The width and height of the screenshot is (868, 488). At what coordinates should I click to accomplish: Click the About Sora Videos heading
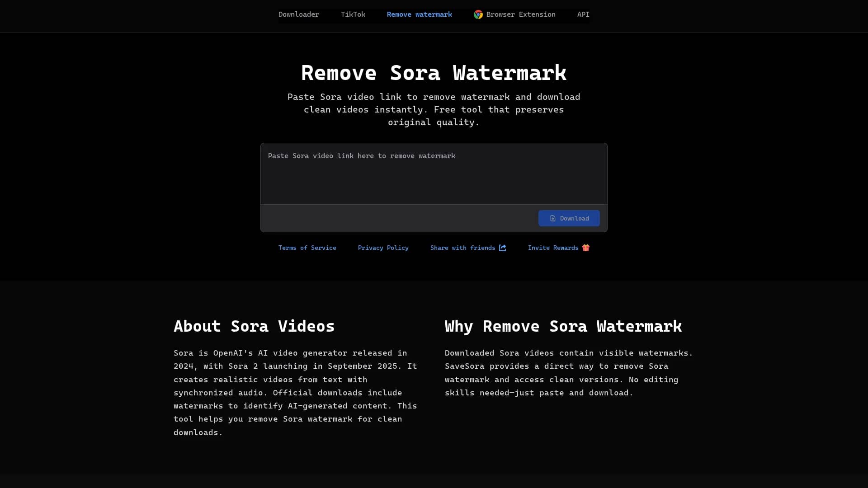pos(254,326)
